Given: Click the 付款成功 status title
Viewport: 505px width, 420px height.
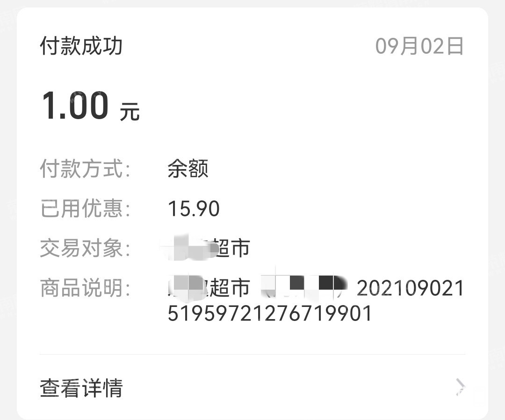Looking at the screenshot, I should coord(81,45).
